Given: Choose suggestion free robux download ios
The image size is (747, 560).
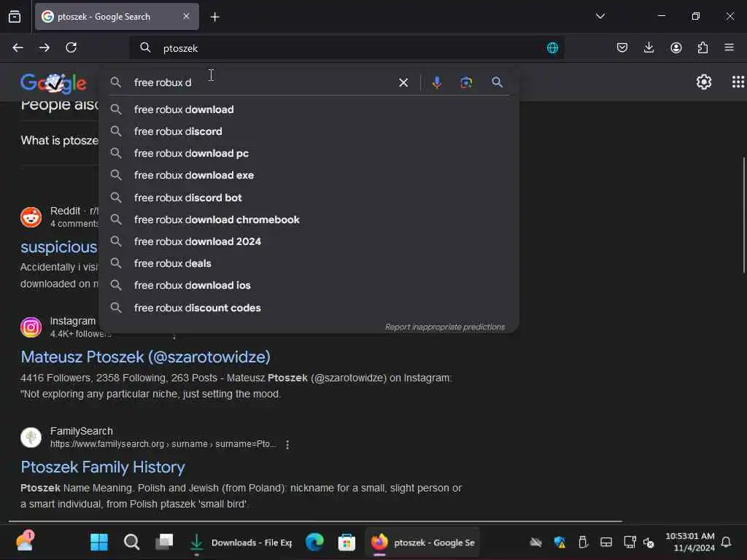Looking at the screenshot, I should 309,285.
